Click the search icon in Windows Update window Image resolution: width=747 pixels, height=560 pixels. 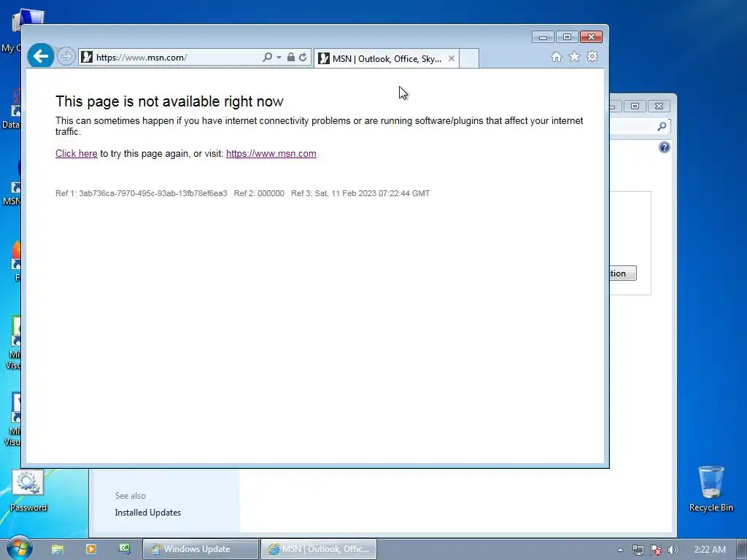click(662, 126)
